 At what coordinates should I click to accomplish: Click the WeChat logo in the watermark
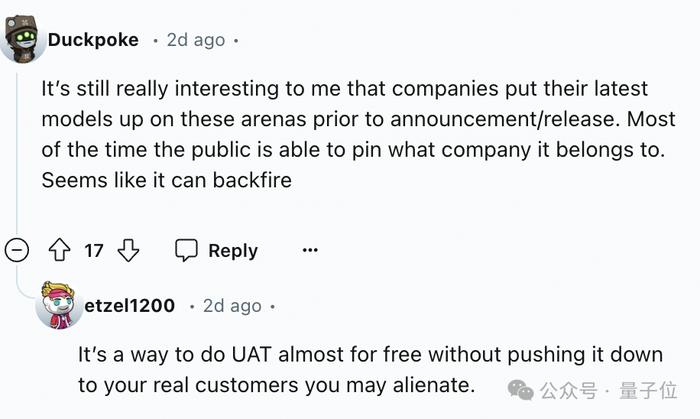pyautogui.click(x=521, y=390)
